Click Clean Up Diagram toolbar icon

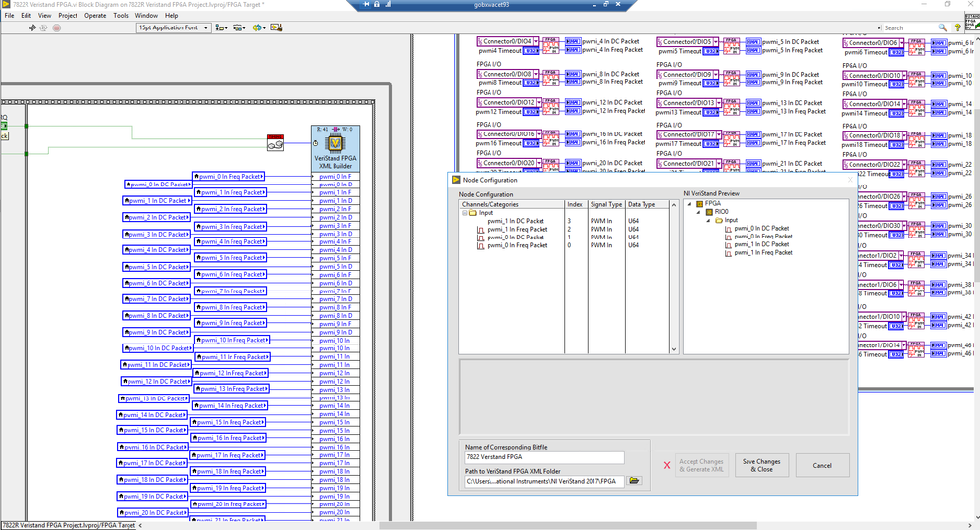[x=276, y=27]
